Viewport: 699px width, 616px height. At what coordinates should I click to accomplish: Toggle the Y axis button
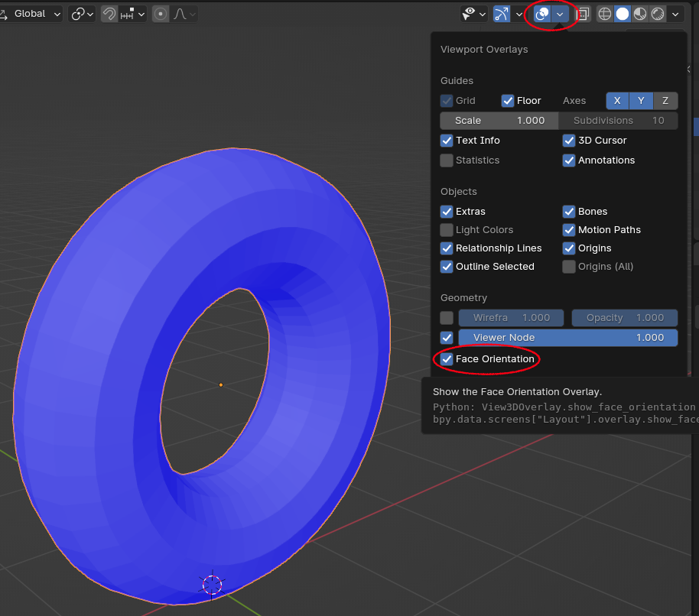[641, 101]
